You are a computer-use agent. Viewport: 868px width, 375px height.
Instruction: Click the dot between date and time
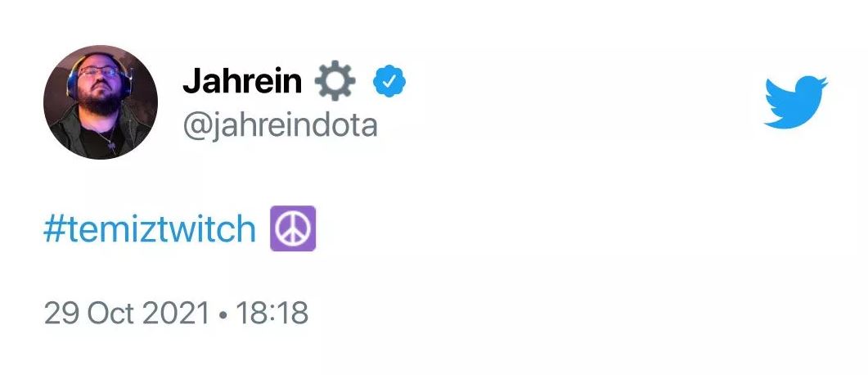pyautogui.click(x=223, y=314)
